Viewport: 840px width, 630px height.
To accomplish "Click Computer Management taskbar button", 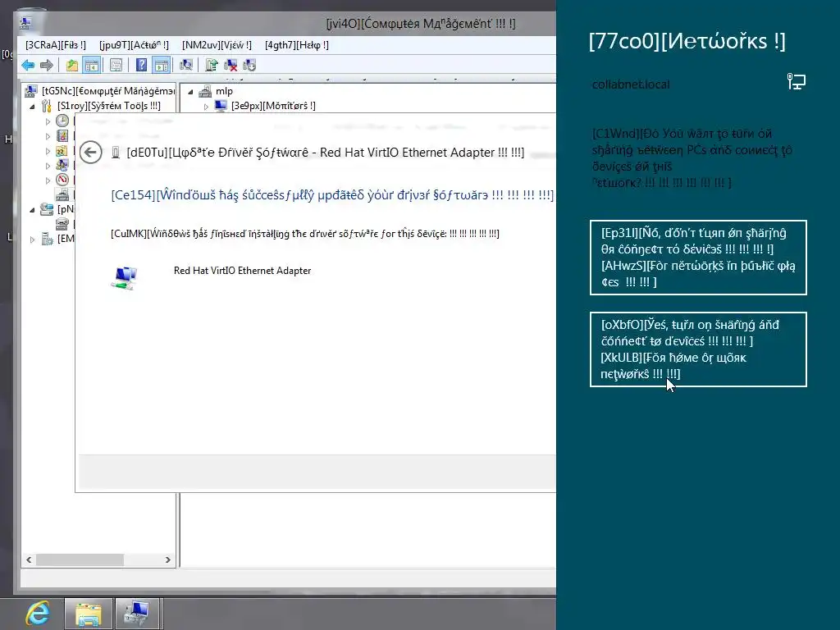I will pyautogui.click(x=137, y=614).
